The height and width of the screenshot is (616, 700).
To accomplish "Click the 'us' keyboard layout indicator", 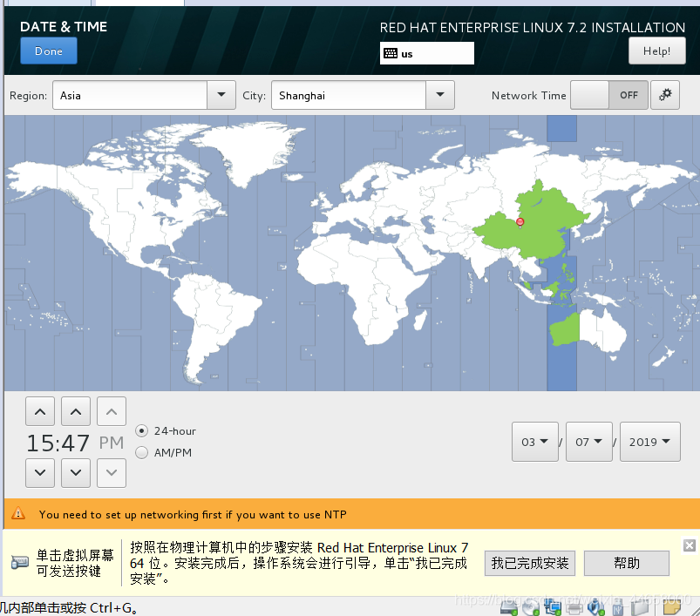I will point(427,53).
